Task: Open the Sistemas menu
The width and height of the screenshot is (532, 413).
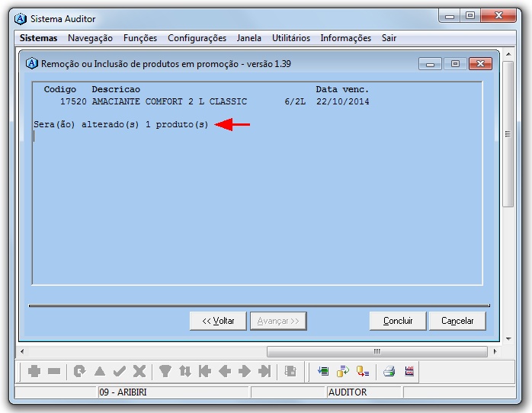Action: tap(38, 38)
